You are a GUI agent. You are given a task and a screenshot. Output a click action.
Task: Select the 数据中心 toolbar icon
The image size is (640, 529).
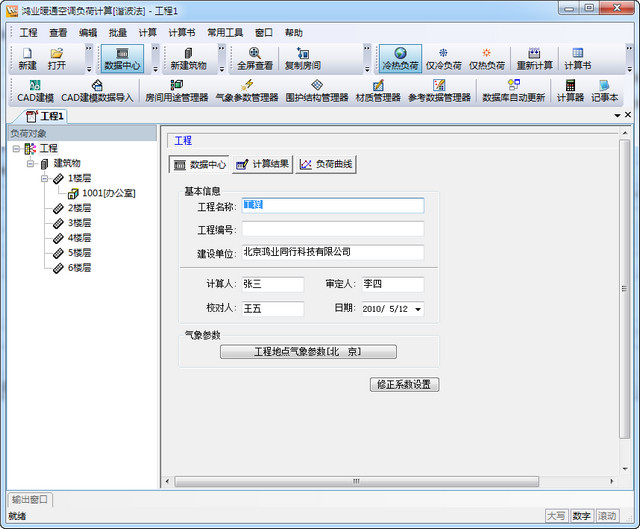click(x=122, y=58)
